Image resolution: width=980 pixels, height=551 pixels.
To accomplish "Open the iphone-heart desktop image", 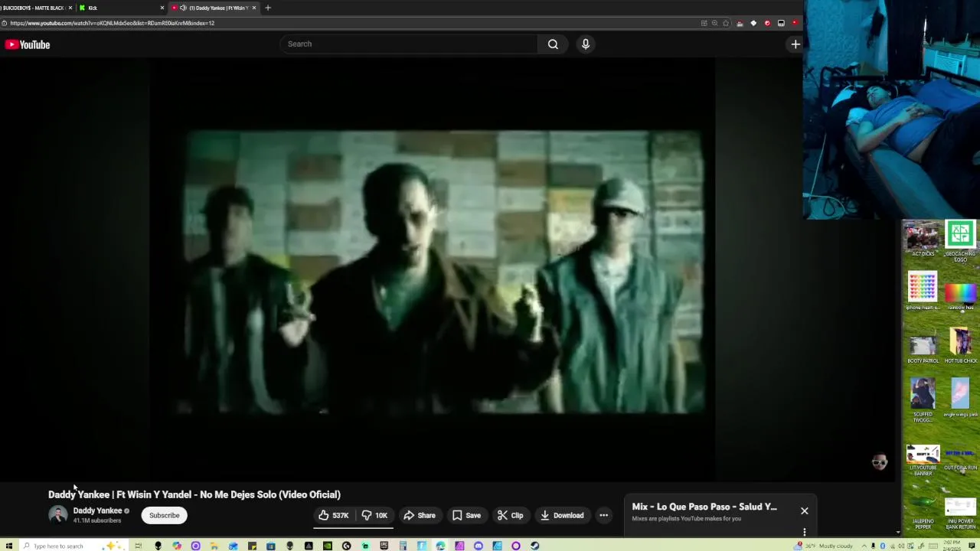I will 923,291.
